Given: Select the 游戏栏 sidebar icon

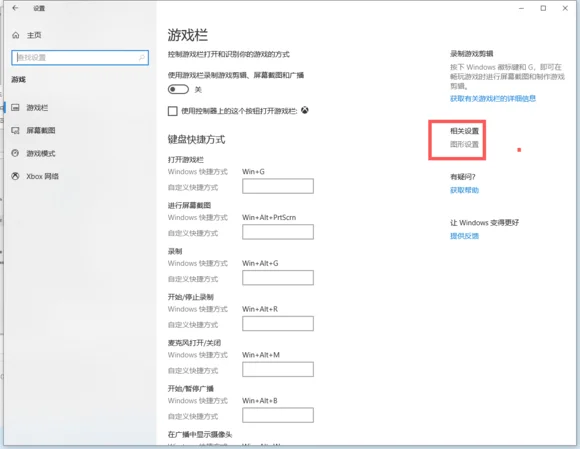Looking at the screenshot, I should click(15, 108).
